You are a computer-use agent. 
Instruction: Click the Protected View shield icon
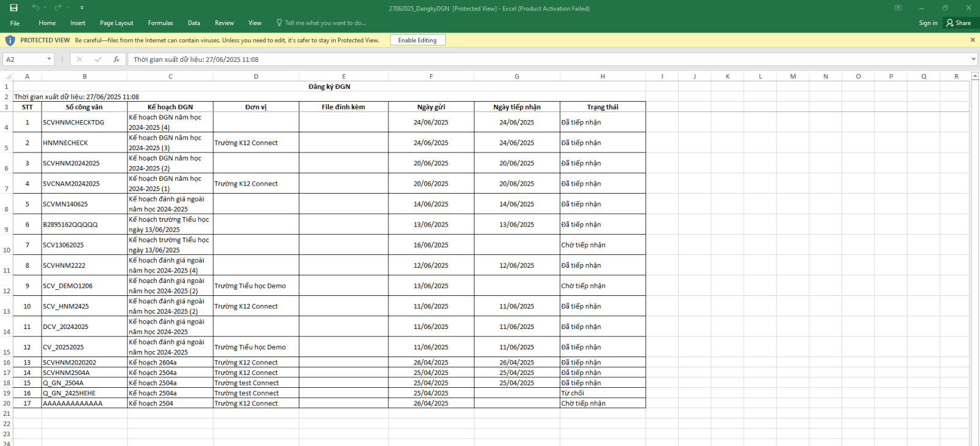pos(10,40)
